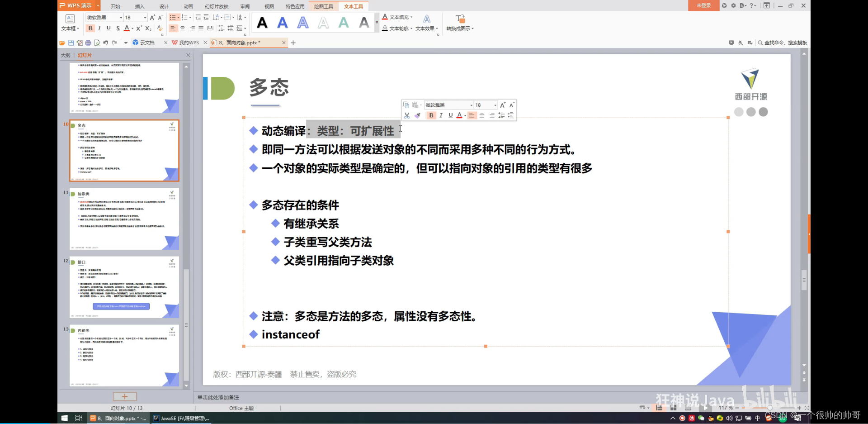Screen dimensions: 868x424
Task: Toggle italic in the floating mini toolbar
Action: (441, 115)
